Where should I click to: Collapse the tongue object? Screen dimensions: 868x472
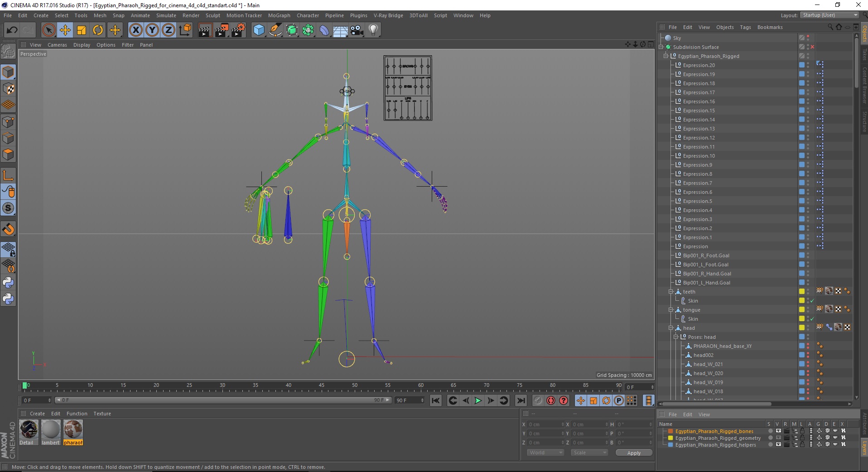point(671,310)
